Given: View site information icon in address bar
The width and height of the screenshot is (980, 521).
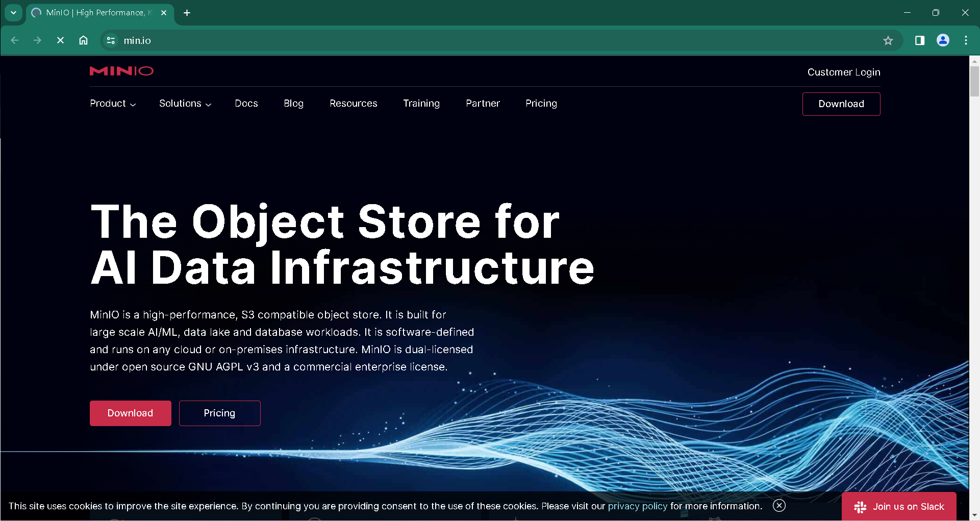Looking at the screenshot, I should [x=111, y=40].
